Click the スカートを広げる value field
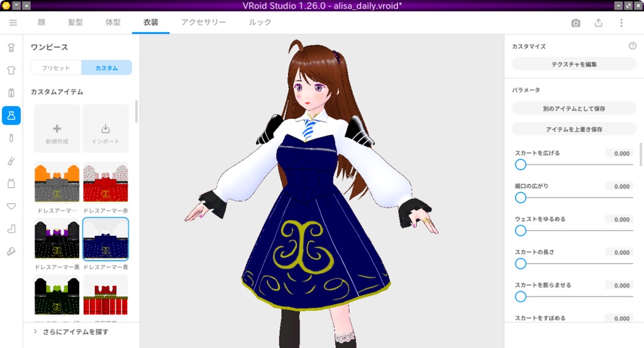Image resolution: width=644 pixels, height=348 pixels. [619, 154]
